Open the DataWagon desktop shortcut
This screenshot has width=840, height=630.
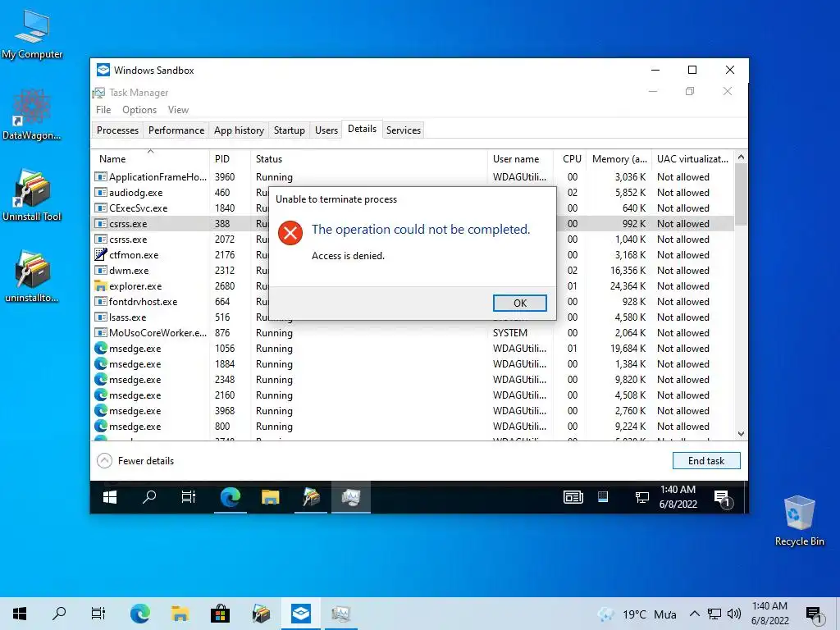click(32, 115)
